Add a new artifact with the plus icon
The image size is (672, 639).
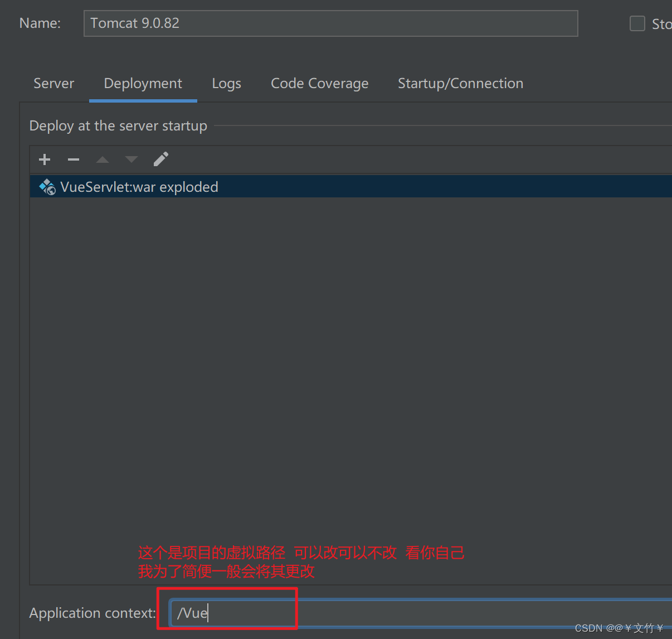pyautogui.click(x=44, y=159)
